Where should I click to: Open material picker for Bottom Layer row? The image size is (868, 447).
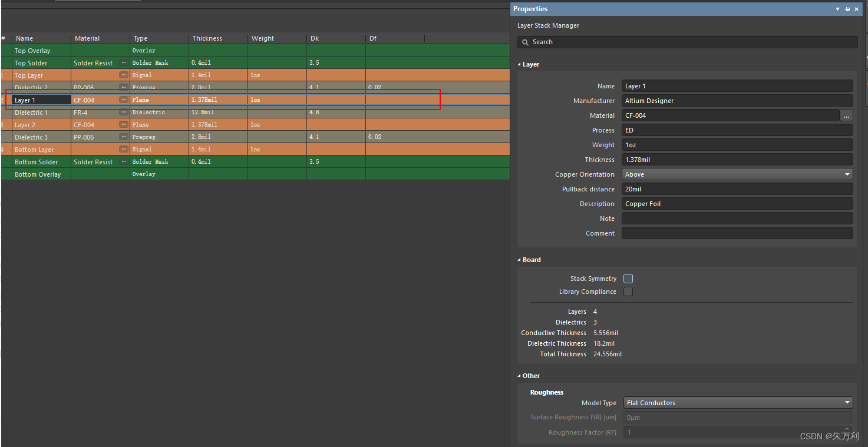point(123,149)
